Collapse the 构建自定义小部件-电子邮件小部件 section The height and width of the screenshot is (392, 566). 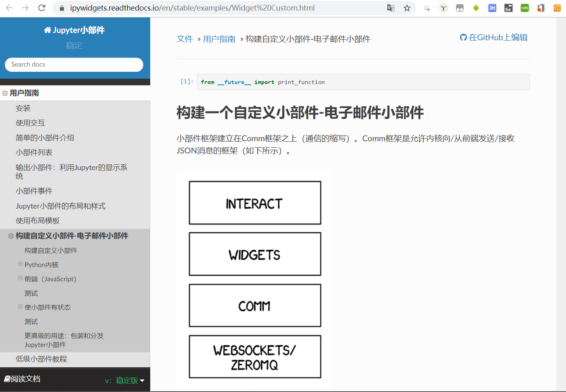[x=11, y=235]
